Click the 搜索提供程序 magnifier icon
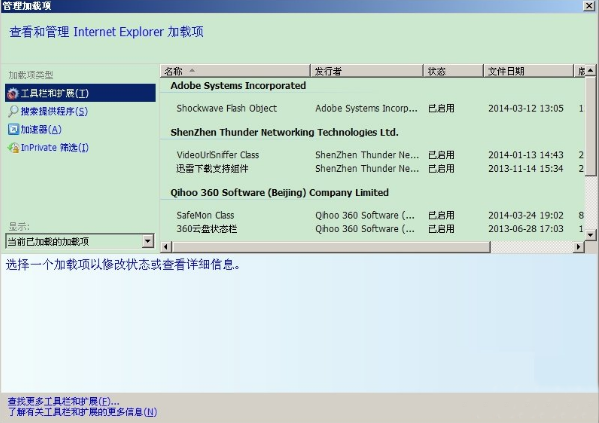This screenshot has width=599, height=423. click(13, 111)
